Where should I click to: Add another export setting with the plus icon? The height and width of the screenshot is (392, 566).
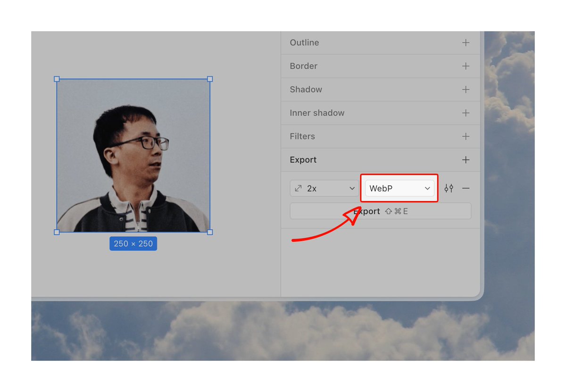point(466,159)
